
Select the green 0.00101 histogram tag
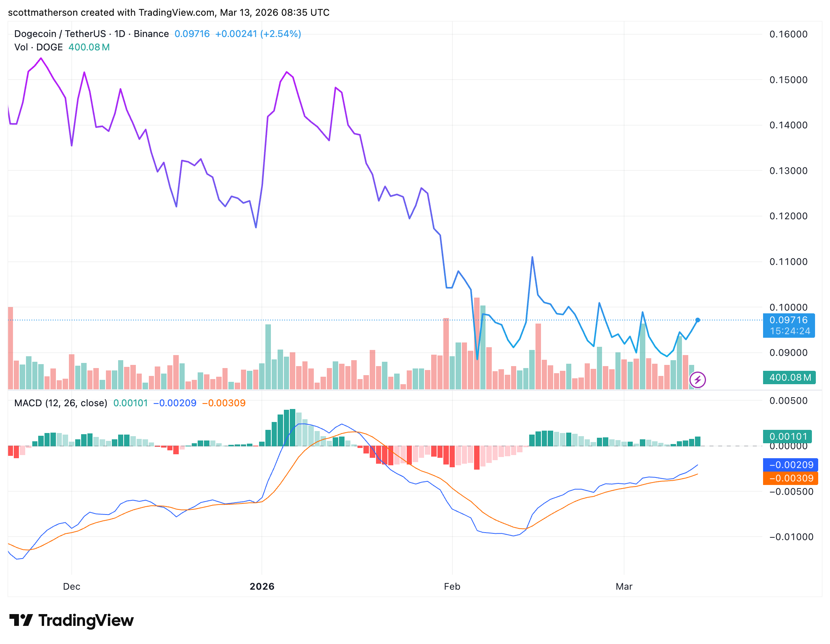pos(788,436)
